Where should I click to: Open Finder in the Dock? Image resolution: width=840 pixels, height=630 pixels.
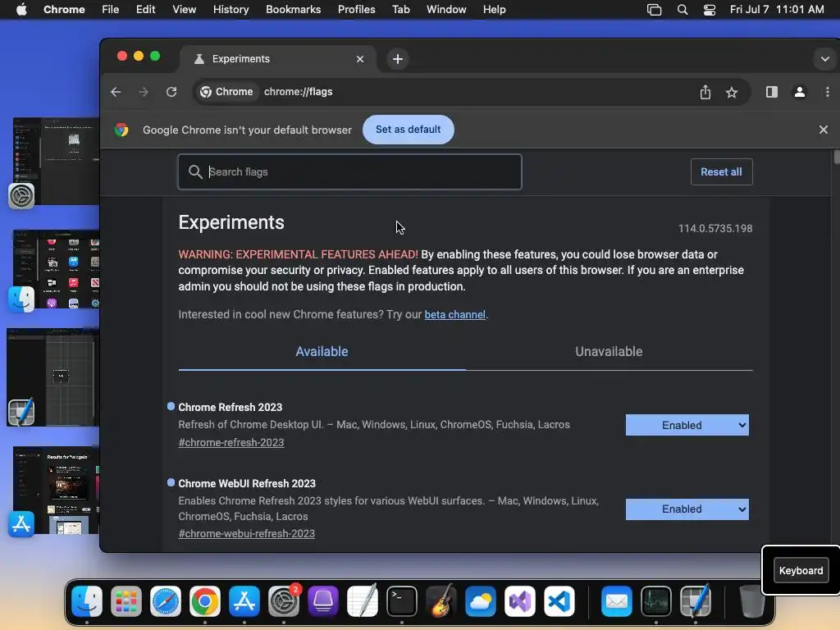[87, 601]
